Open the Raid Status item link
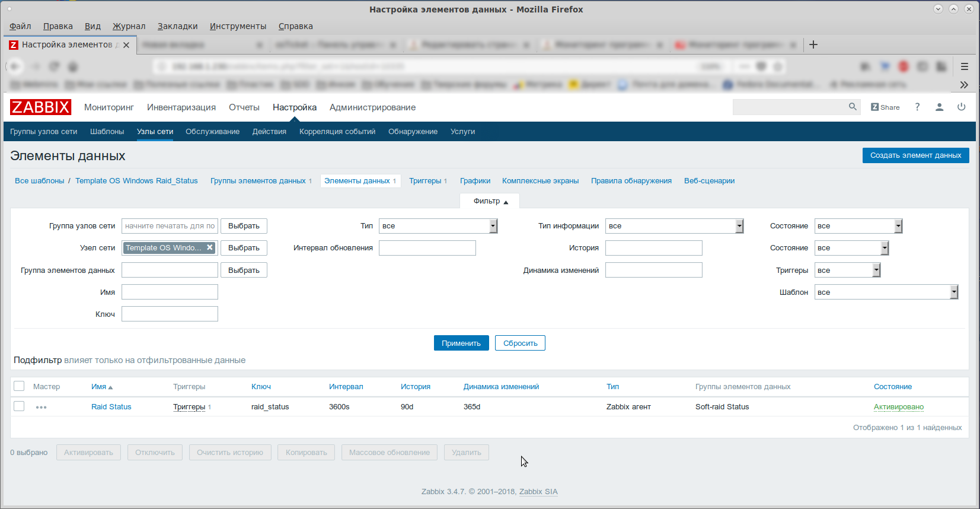Image resolution: width=980 pixels, height=509 pixels. point(111,407)
